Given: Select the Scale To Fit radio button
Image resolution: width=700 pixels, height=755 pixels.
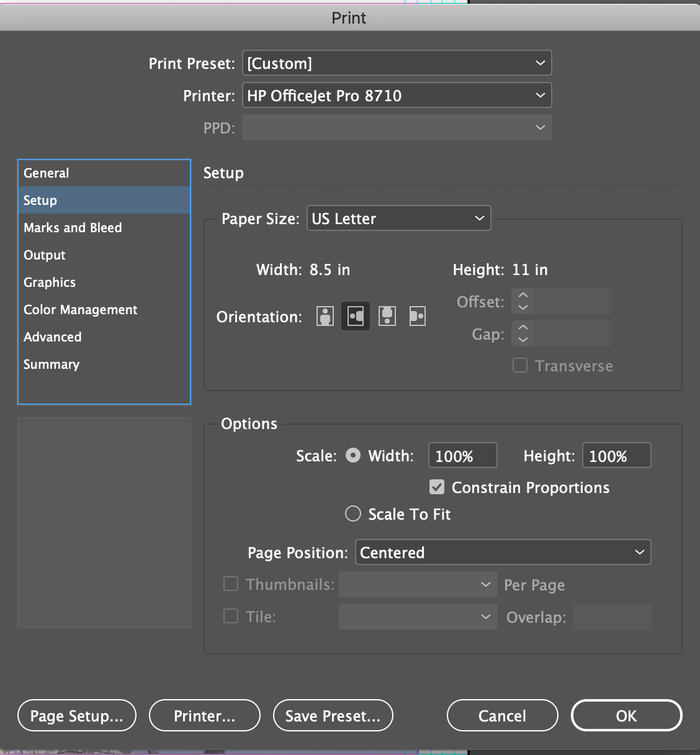Looking at the screenshot, I should tap(352, 513).
